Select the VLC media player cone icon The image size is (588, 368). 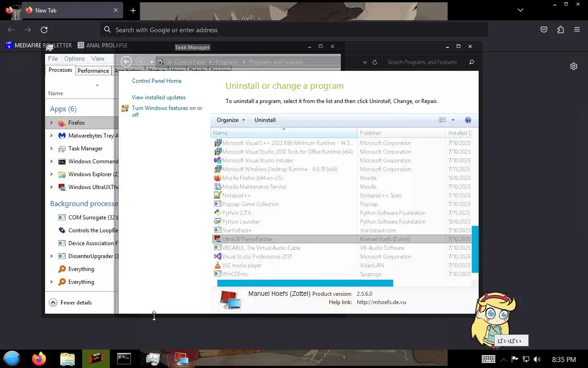[218, 265]
